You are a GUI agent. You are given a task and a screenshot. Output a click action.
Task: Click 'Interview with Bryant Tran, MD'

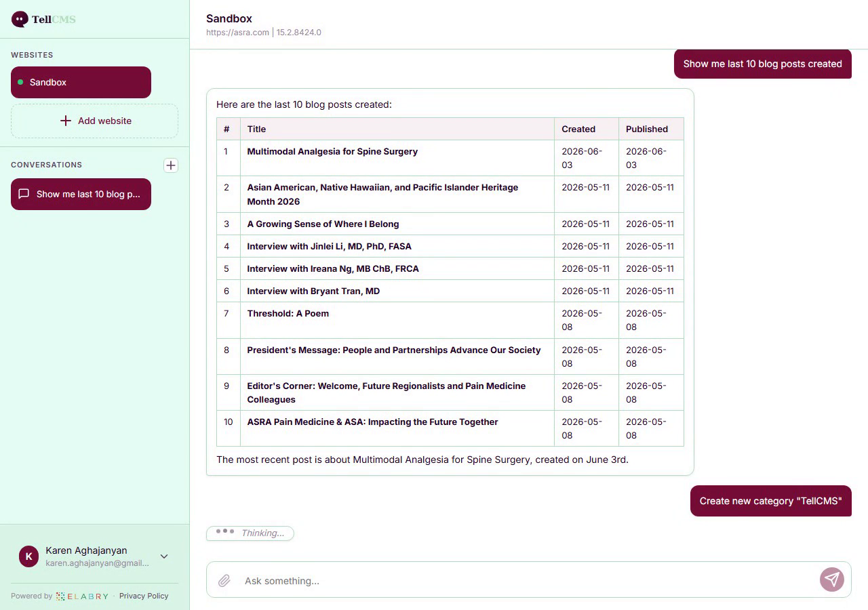click(313, 291)
